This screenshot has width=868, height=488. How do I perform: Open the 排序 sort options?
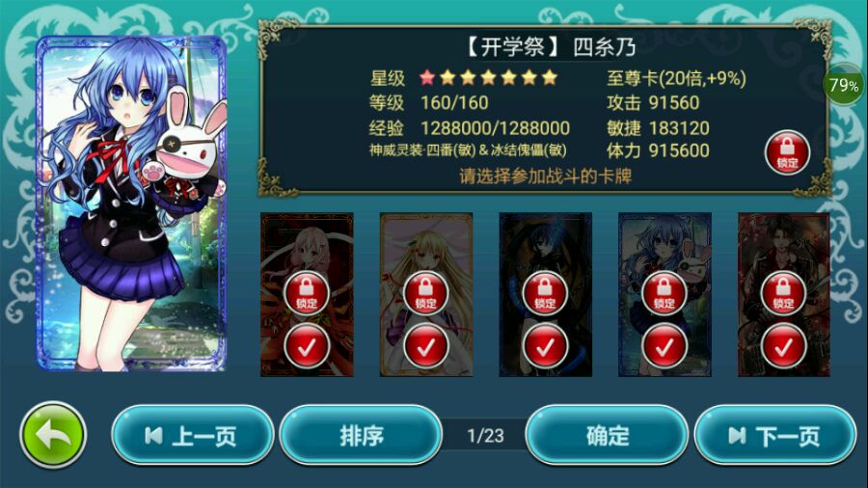click(361, 435)
